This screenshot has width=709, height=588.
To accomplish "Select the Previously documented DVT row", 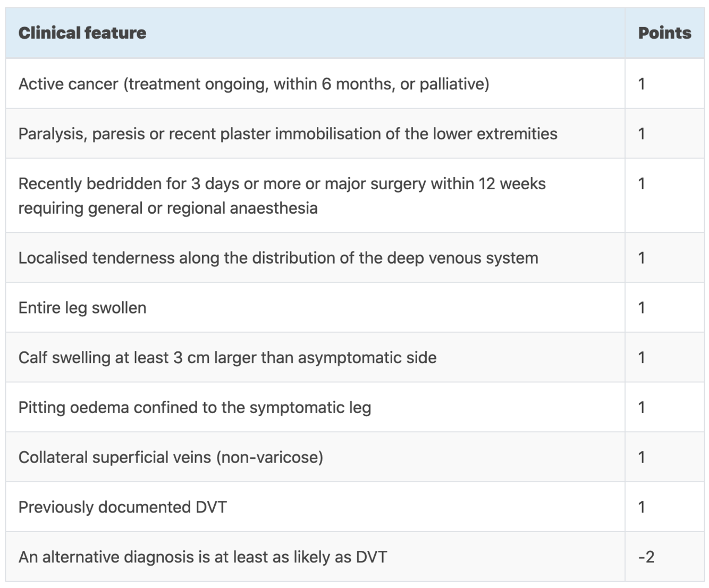I will pyautogui.click(x=355, y=507).
